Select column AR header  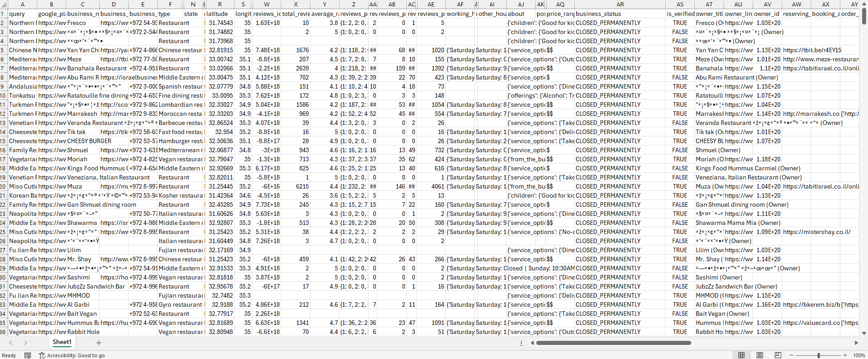620,5
